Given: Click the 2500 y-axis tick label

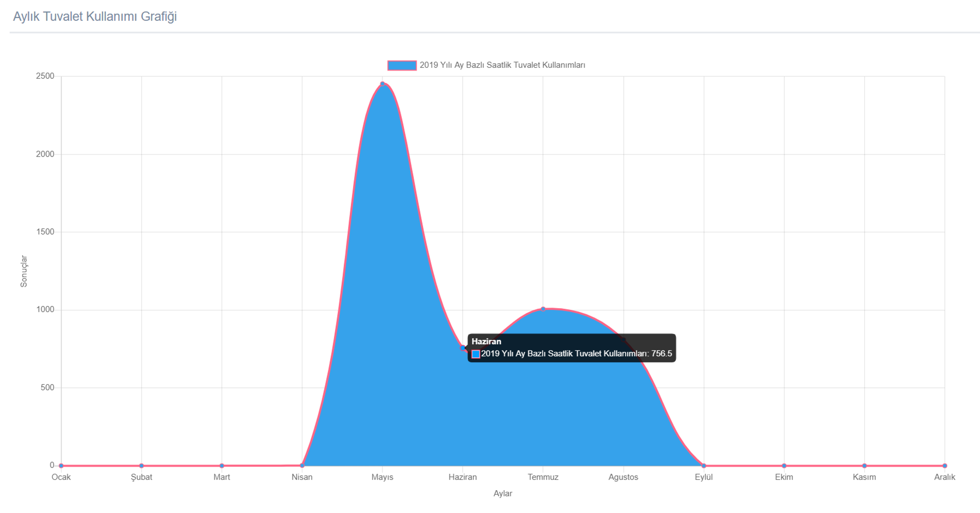Looking at the screenshot, I should (x=45, y=76).
